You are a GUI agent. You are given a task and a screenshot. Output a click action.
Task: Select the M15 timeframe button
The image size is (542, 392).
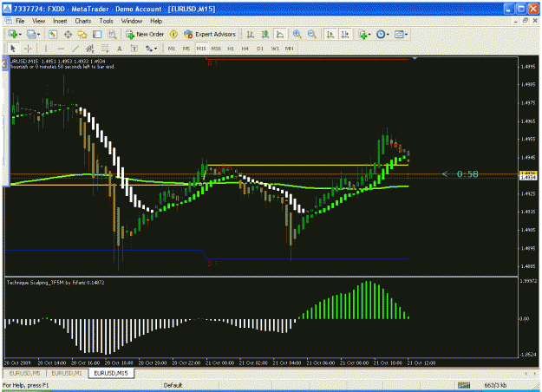[201, 49]
